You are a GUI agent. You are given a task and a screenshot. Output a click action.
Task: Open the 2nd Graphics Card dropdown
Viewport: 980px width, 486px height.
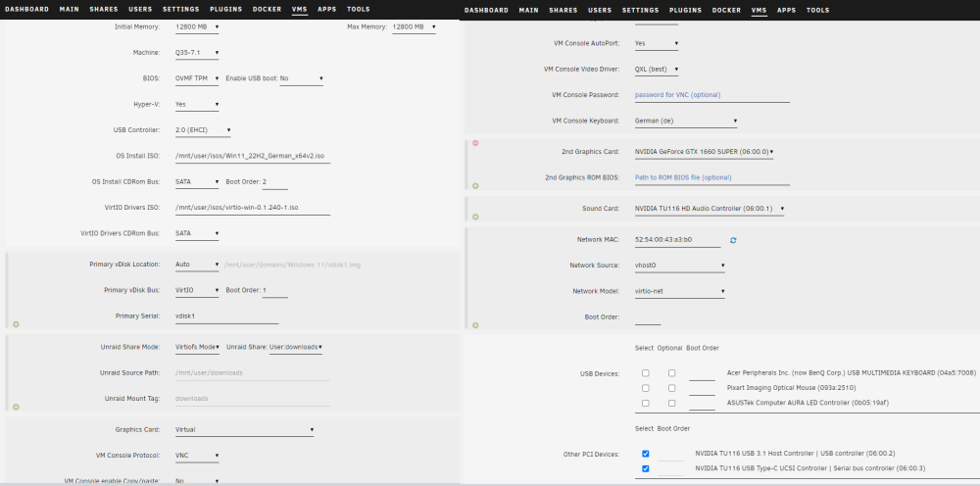704,152
